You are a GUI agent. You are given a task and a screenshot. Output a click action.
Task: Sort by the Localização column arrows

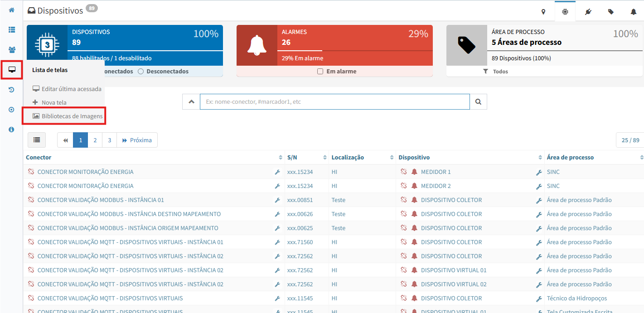click(x=392, y=158)
